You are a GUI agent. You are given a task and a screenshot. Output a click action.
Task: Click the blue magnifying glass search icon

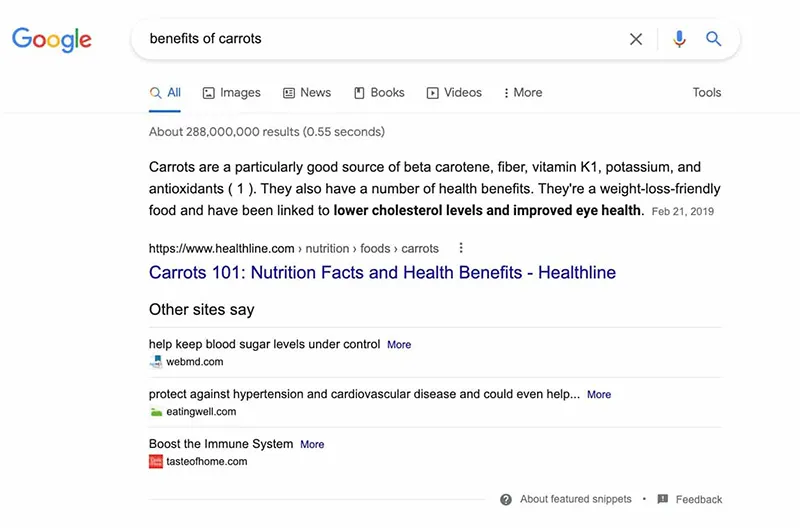714,39
